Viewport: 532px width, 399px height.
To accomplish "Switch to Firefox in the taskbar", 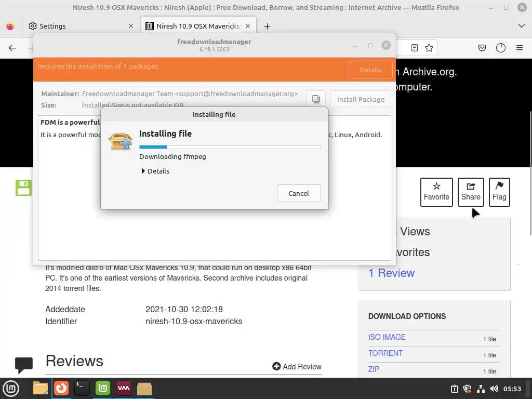I will [61, 388].
